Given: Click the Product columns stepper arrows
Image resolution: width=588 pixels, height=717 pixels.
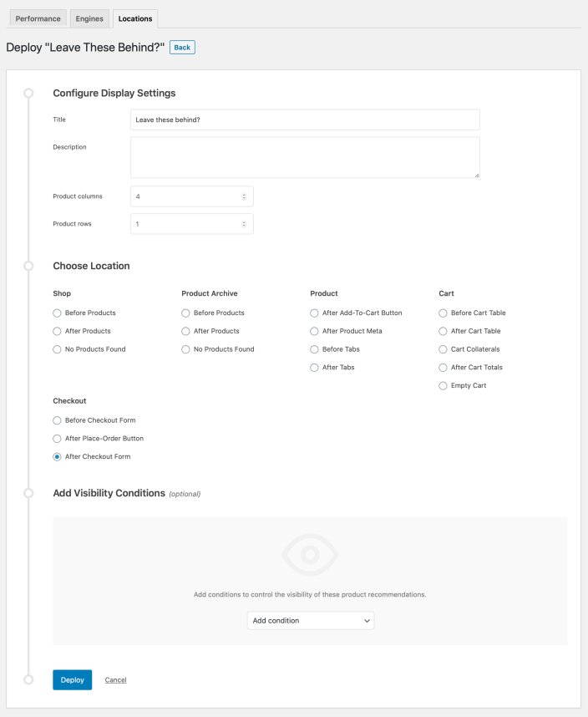Looking at the screenshot, I should (244, 196).
